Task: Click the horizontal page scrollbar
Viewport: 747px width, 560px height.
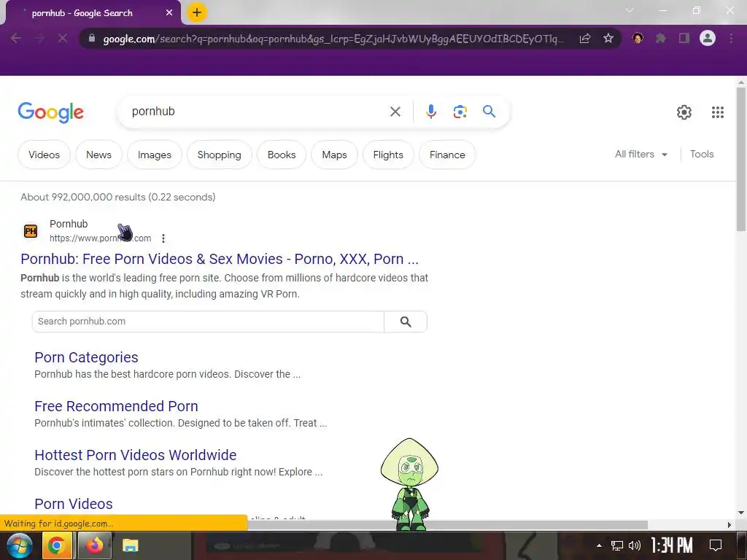Action: 448,525
